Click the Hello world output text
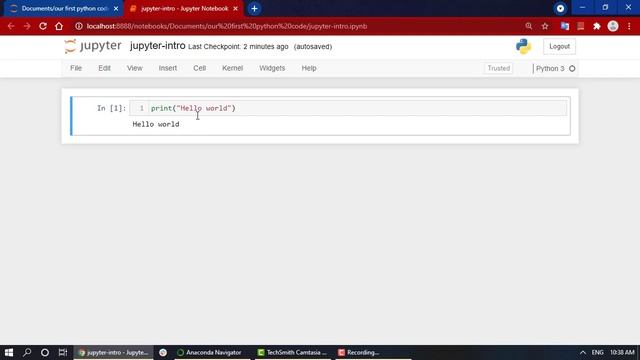 tap(156, 124)
